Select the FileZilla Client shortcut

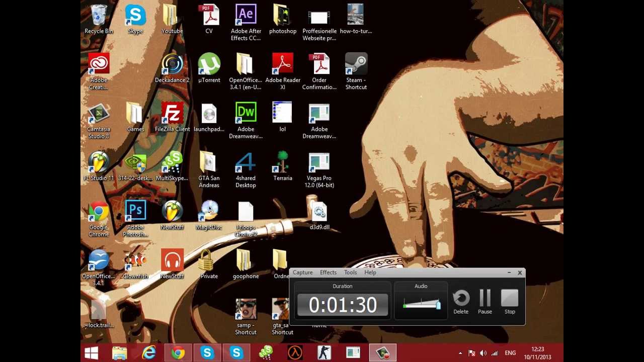click(172, 117)
